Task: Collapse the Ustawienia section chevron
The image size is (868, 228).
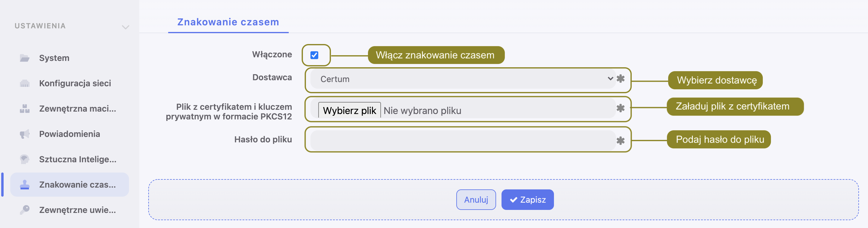Action: pyautogui.click(x=125, y=27)
